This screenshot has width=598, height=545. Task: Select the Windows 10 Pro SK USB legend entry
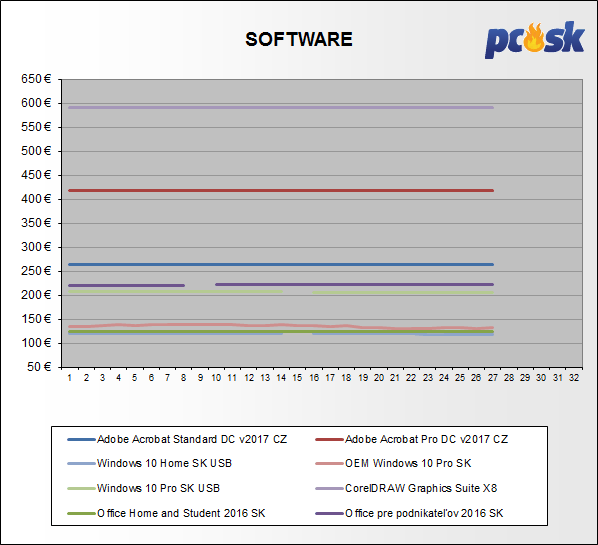tap(143, 488)
